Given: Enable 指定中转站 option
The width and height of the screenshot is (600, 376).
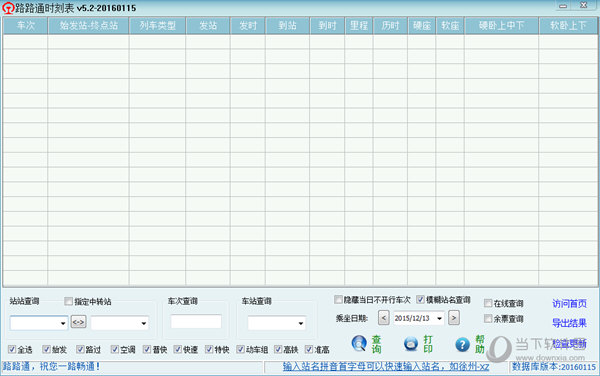Looking at the screenshot, I should 68,301.
